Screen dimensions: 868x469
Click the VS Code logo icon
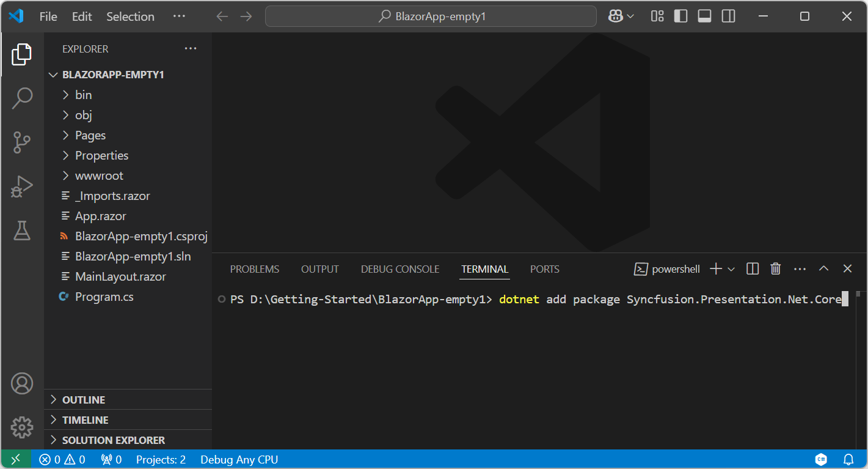pyautogui.click(x=16, y=17)
